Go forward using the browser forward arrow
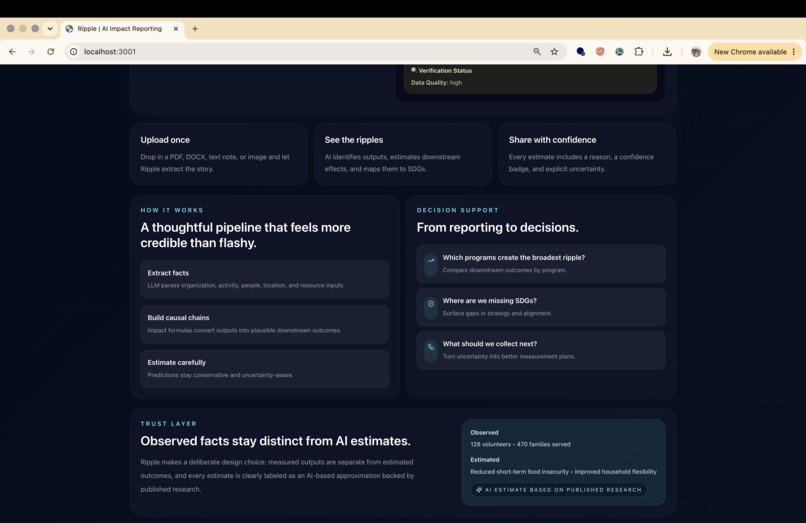 pyautogui.click(x=31, y=51)
